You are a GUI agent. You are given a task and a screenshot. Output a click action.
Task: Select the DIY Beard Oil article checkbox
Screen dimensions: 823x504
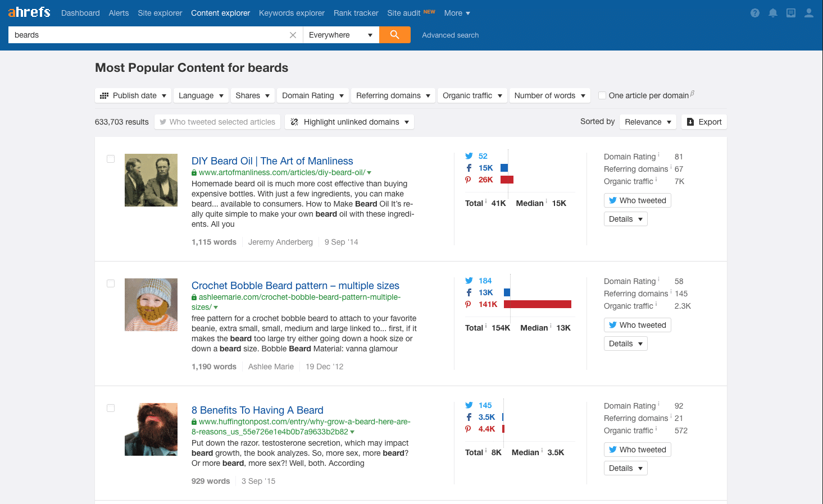pyautogui.click(x=111, y=159)
